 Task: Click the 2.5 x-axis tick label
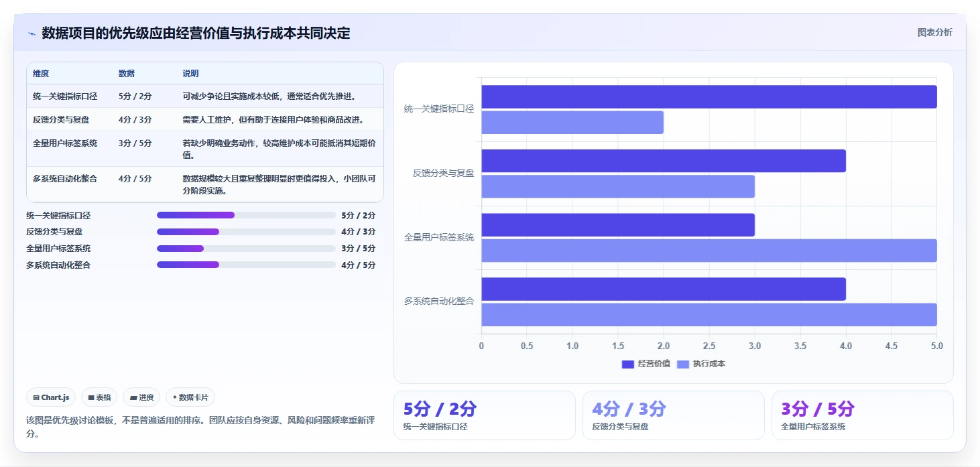(709, 346)
